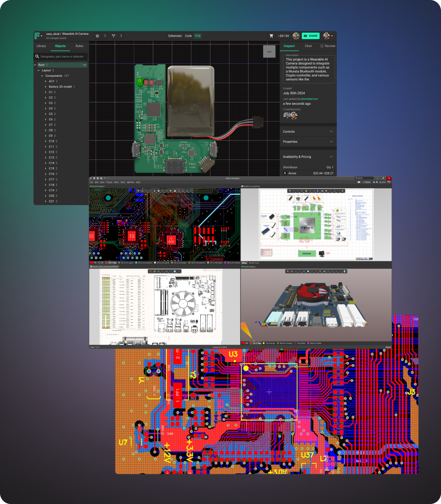Open the Place menu in Altium Designer
Screen dimensions: 441x504
pyautogui.click(x=117, y=182)
